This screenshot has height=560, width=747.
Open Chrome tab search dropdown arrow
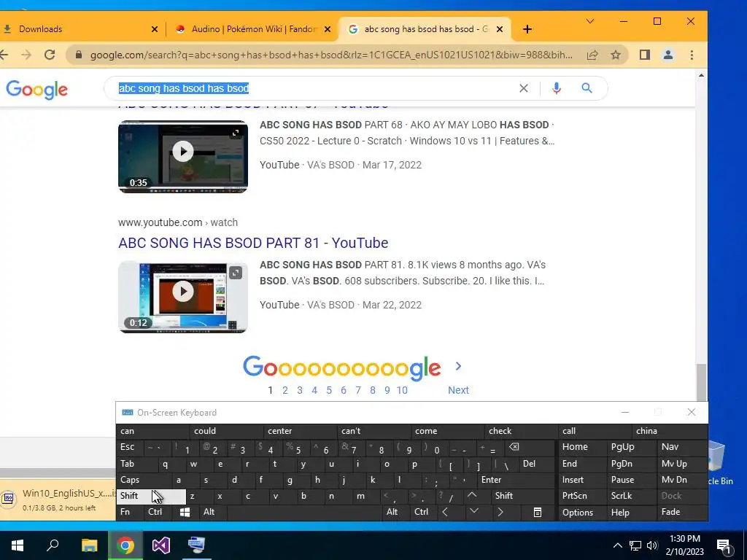[x=589, y=21]
